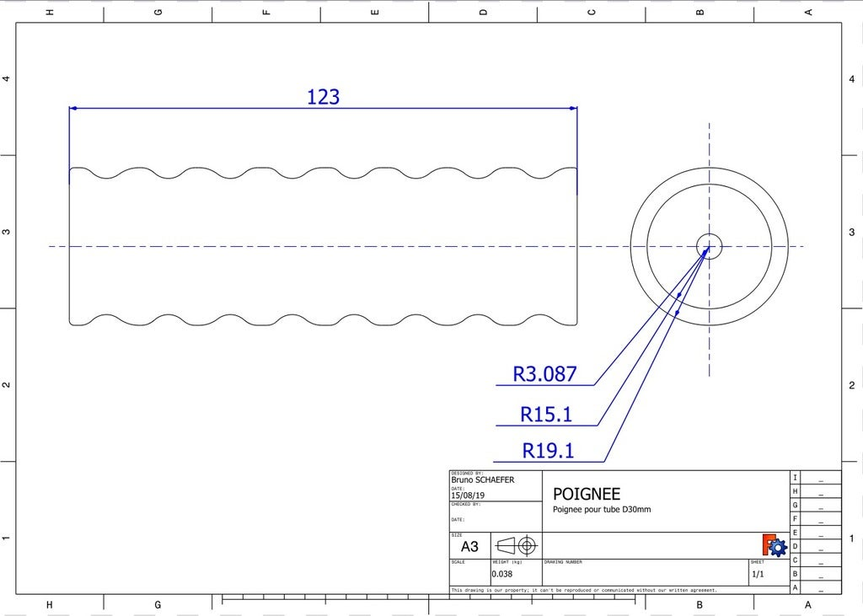Click the sheet number 1/1
The height and width of the screenshot is (616, 863).
coord(757,574)
